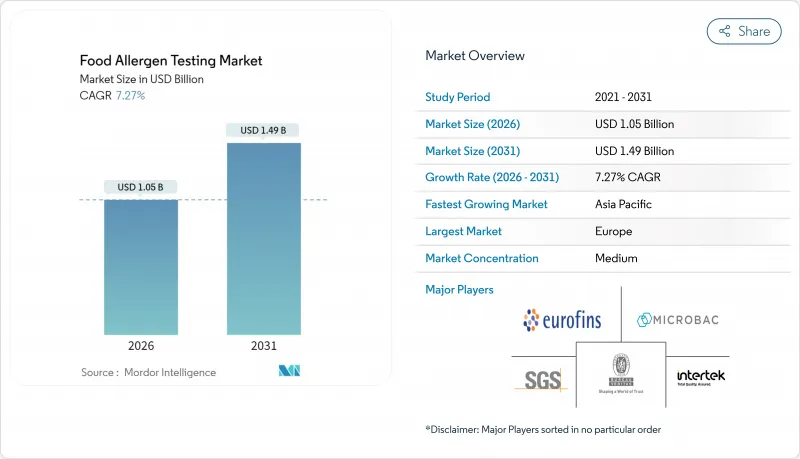This screenshot has width=800, height=459.
Task: Click the Mordor Intelligence logo icon
Action: tap(290, 372)
